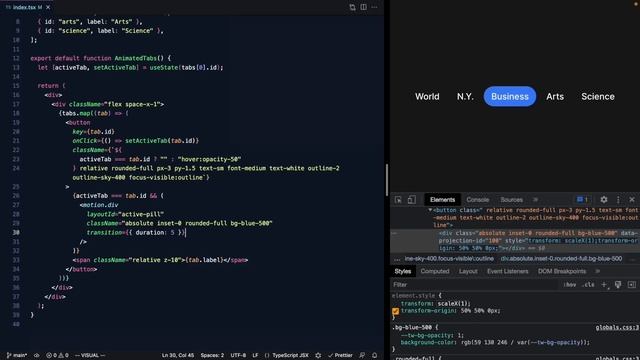Screen dimensions: 640x360
Task: Open the feedback icon in status bar
Action: point(362,356)
